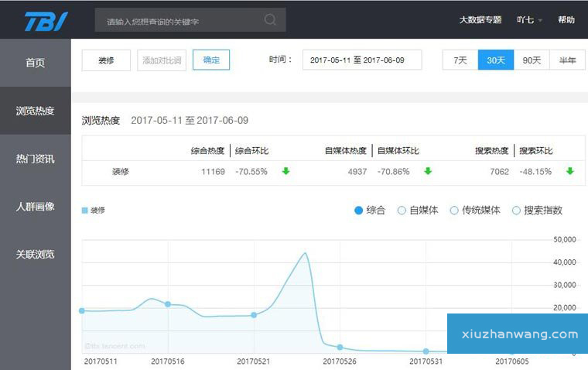Screen dimensions: 588x370
Task: Go to 热门资讯 in the sidebar
Action: (x=35, y=159)
